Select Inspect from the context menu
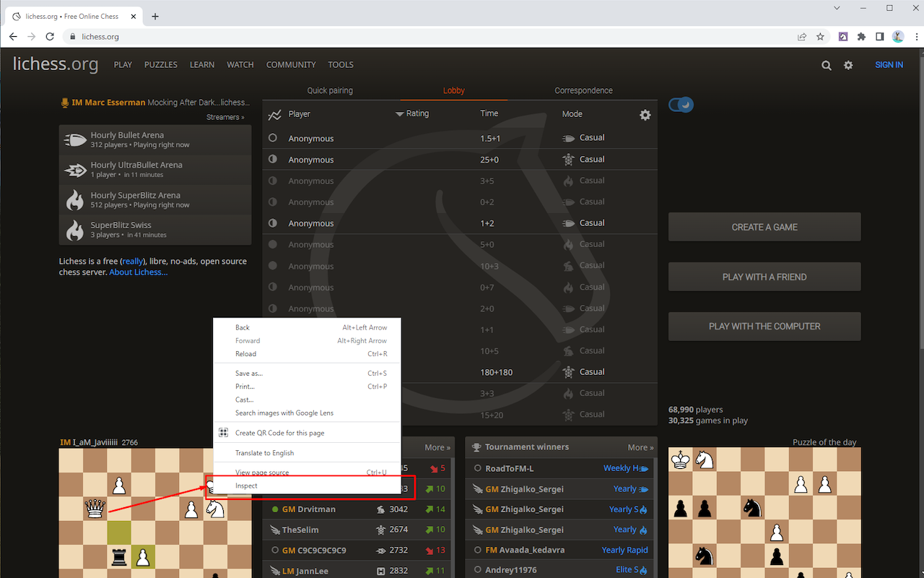 point(246,486)
